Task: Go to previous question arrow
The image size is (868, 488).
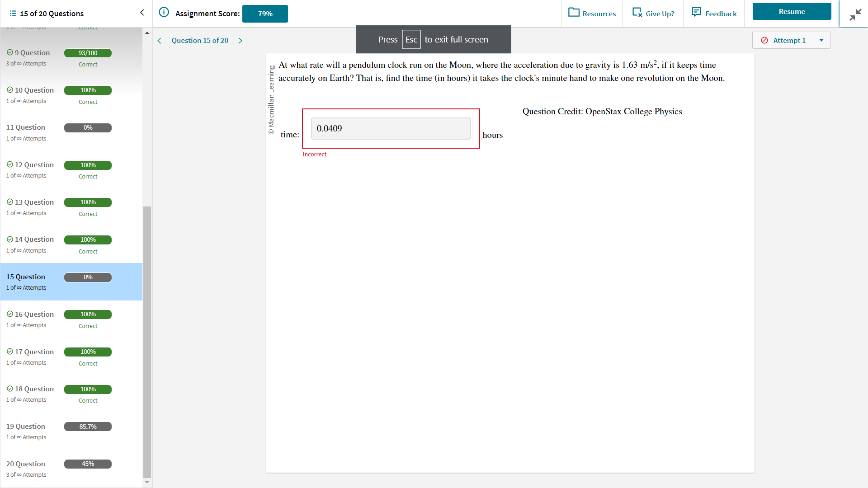Action: (x=160, y=41)
